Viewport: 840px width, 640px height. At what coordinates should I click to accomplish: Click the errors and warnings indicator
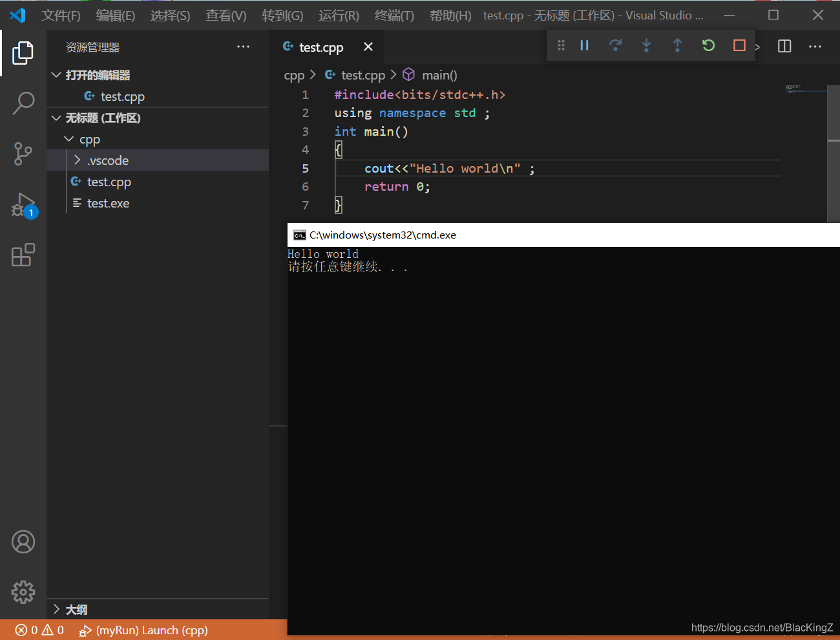pyautogui.click(x=39, y=630)
